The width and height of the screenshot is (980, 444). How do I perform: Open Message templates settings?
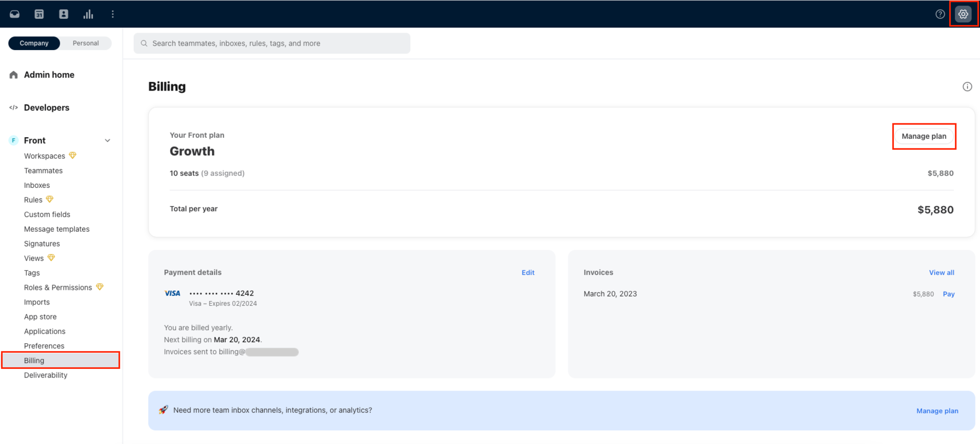[57, 229]
